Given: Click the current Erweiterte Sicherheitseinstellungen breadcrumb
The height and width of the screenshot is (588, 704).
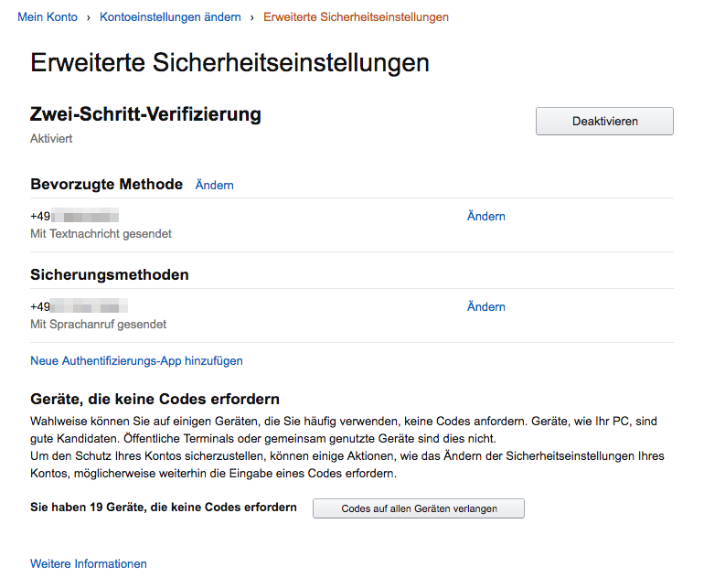Looking at the screenshot, I should (356, 17).
